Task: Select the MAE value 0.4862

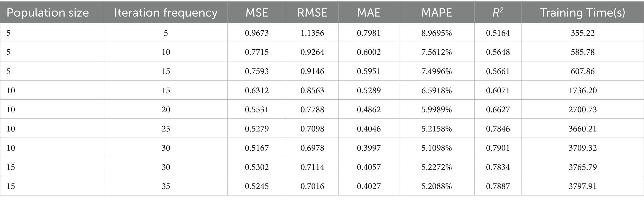Action: 369,110
